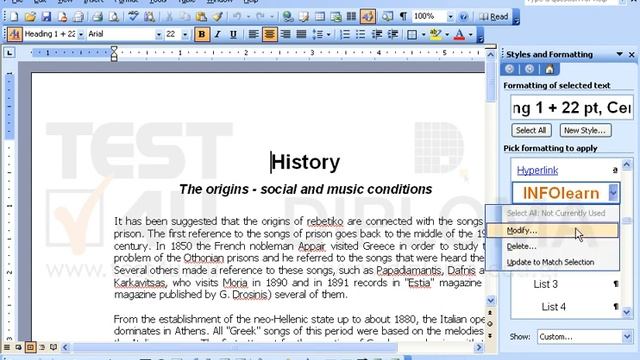640x360 pixels.
Task: Open the Zoom percentage dropdown
Action: (450, 17)
